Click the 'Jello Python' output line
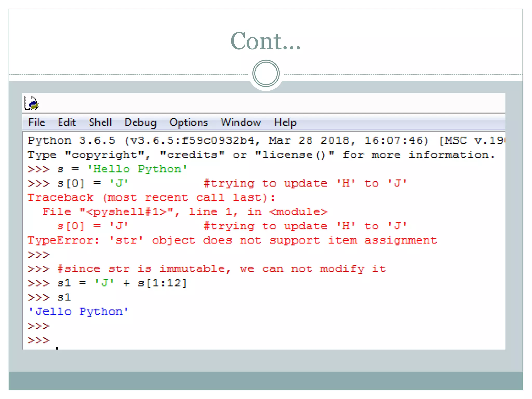Viewport: 532px width, 399px height. (x=78, y=311)
